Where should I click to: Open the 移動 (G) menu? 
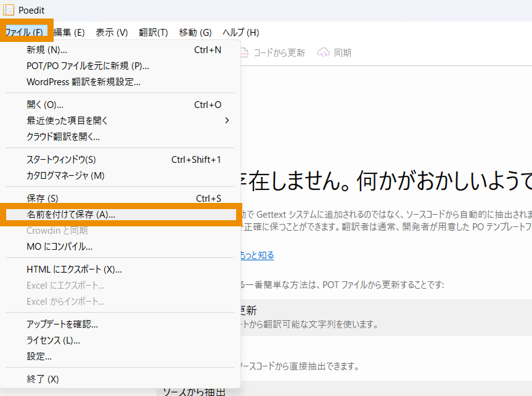(x=195, y=33)
